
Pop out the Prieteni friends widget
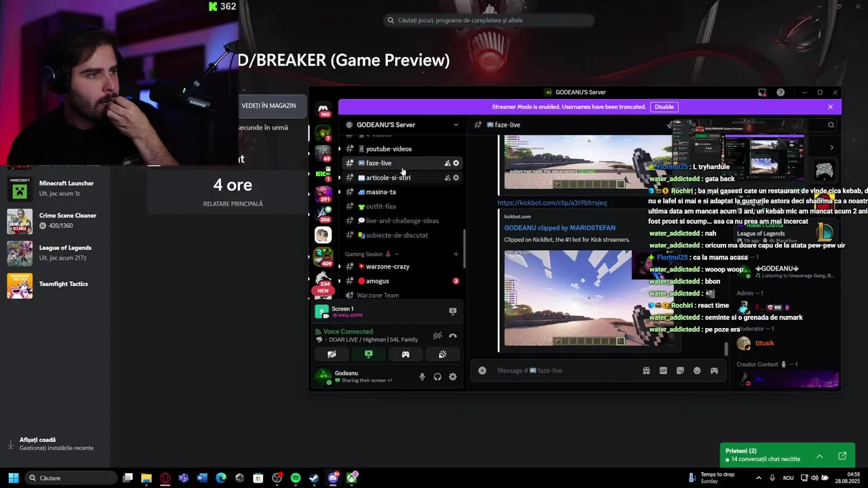842,456
